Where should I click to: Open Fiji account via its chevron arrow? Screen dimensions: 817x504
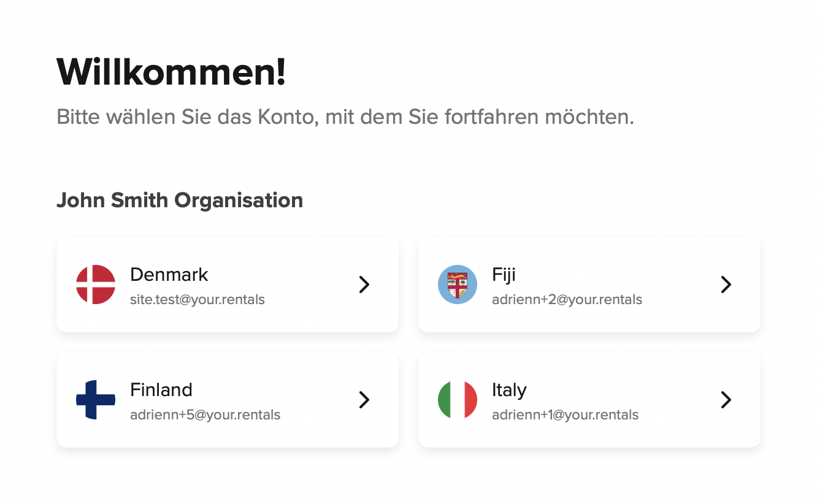[726, 284]
